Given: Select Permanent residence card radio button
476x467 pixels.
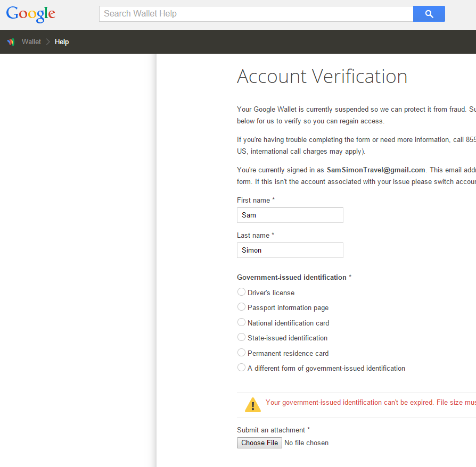Looking at the screenshot, I should [x=241, y=352].
